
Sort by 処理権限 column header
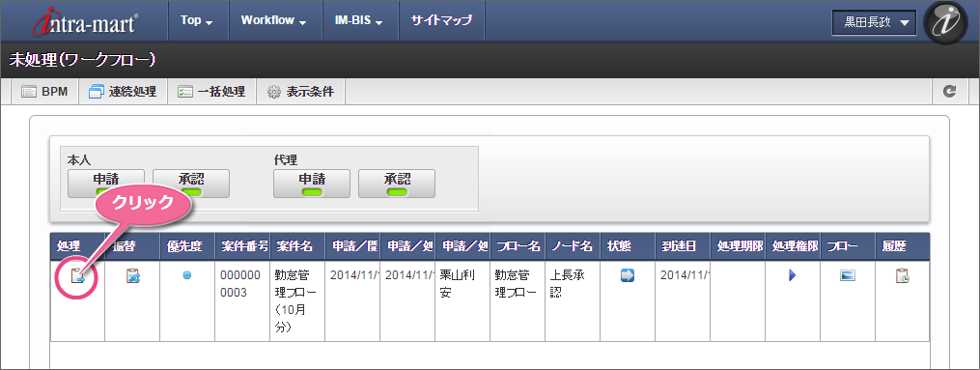(793, 246)
